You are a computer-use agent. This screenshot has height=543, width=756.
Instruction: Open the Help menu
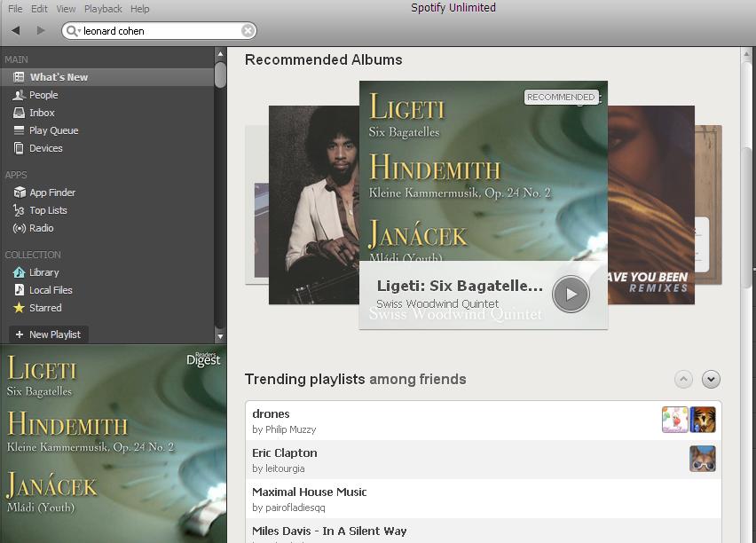[140, 9]
